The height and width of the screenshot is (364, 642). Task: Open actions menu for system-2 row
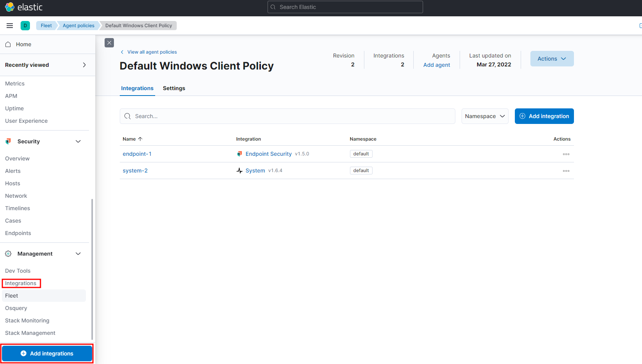(x=566, y=171)
